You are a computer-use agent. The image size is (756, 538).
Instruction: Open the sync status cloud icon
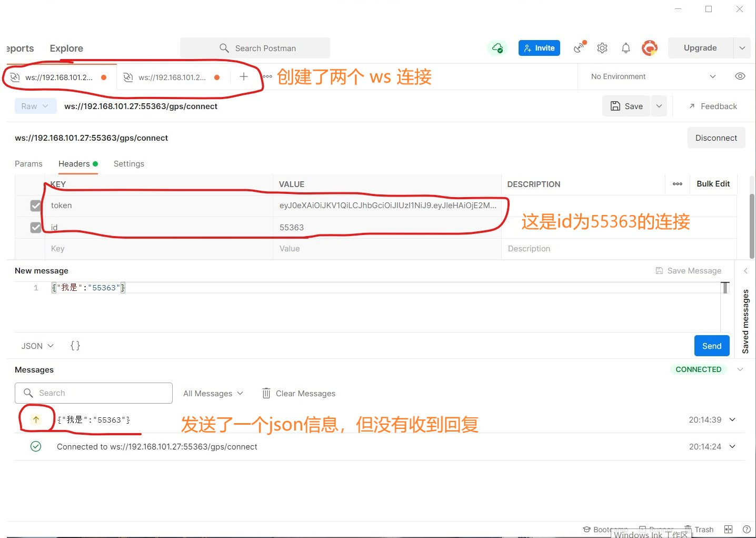click(498, 48)
